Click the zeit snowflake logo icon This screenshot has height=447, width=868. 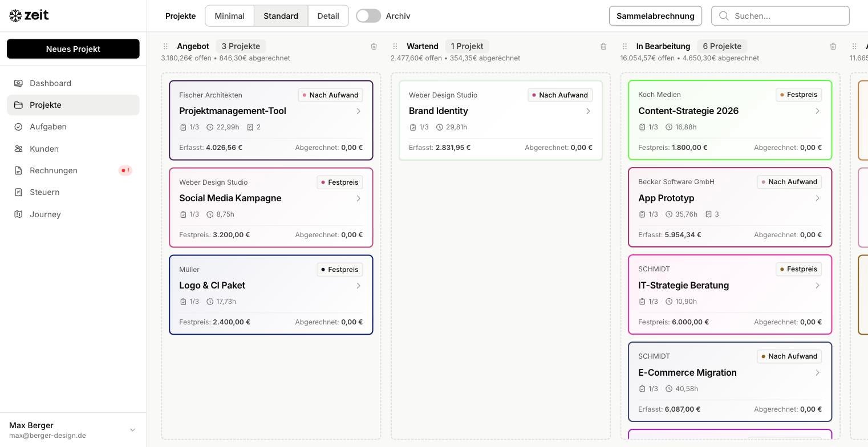pos(15,15)
